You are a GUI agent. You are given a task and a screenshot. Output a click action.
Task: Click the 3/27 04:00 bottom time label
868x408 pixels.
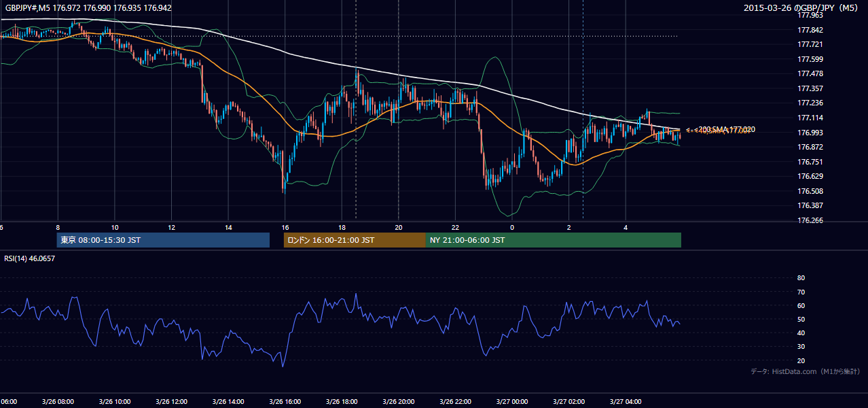point(626,402)
